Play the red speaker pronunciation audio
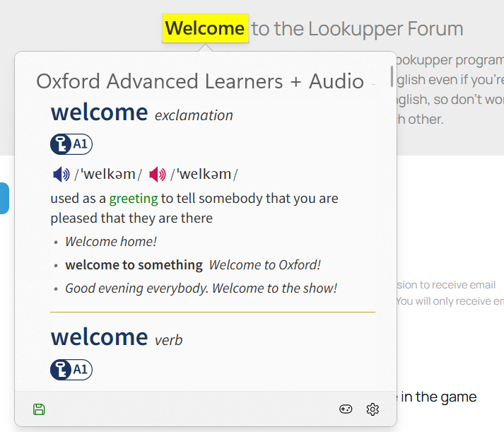 point(158,174)
